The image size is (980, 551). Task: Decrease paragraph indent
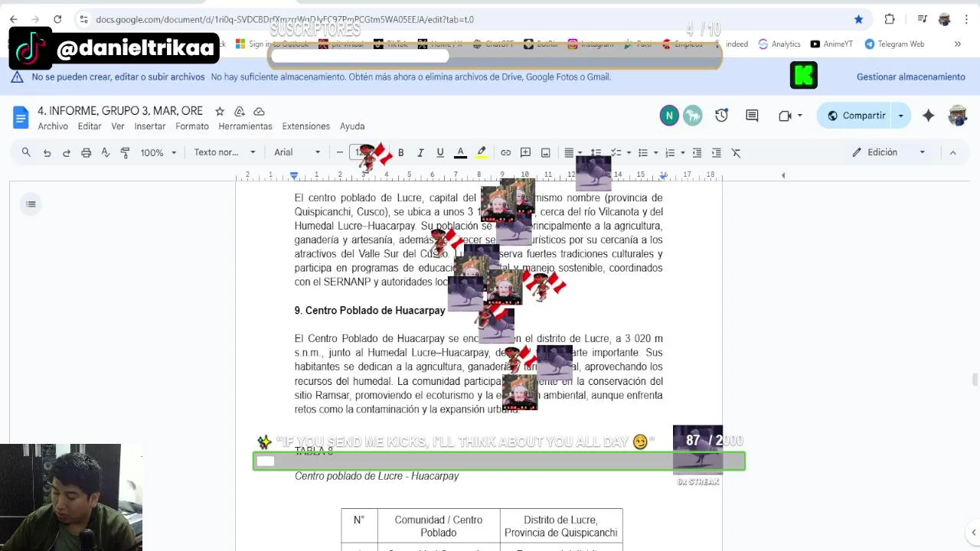click(x=697, y=152)
